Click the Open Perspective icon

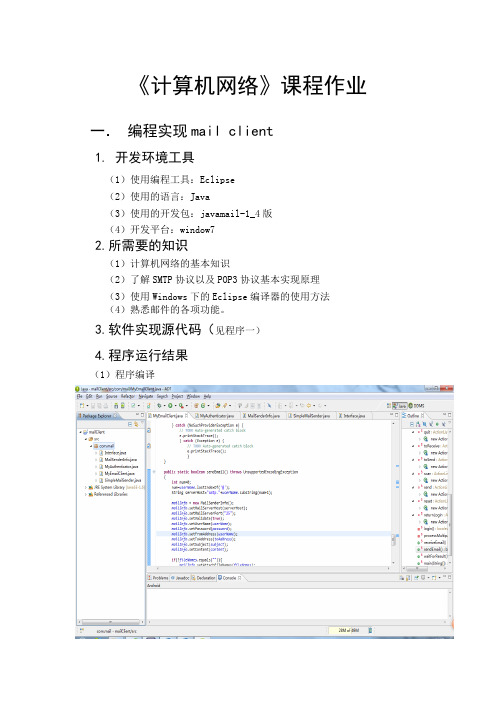(389, 406)
